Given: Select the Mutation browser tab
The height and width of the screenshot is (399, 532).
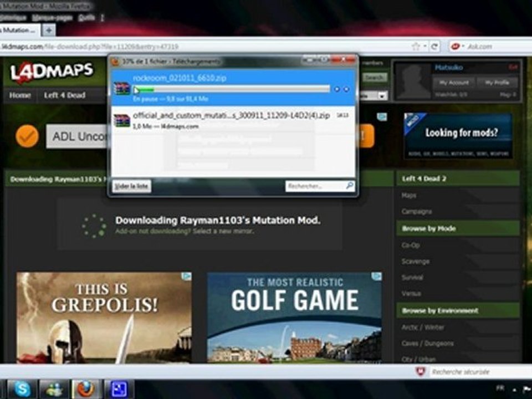Looking at the screenshot, I should click(x=20, y=30).
